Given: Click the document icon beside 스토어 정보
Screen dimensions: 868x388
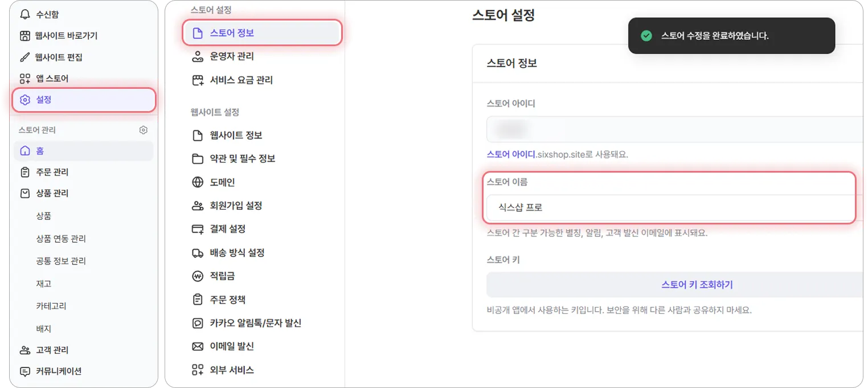Looking at the screenshot, I should (198, 33).
